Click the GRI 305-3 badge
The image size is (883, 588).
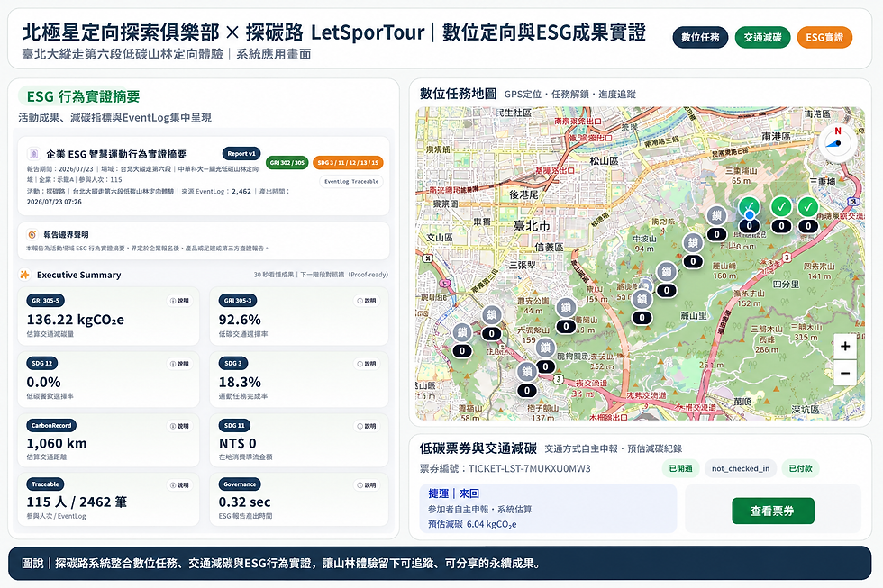click(x=237, y=301)
